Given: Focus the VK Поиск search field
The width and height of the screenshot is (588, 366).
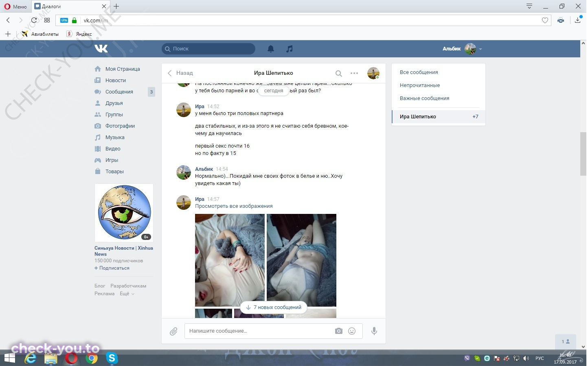Looking at the screenshot, I should [x=208, y=49].
